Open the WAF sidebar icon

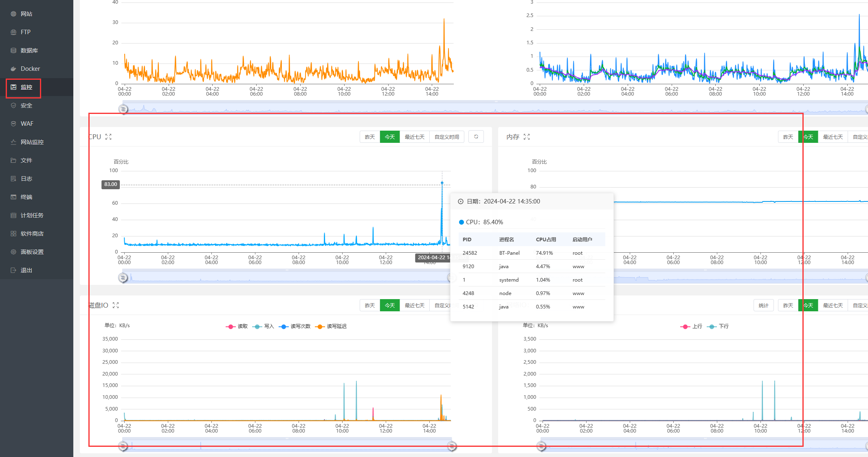13,124
